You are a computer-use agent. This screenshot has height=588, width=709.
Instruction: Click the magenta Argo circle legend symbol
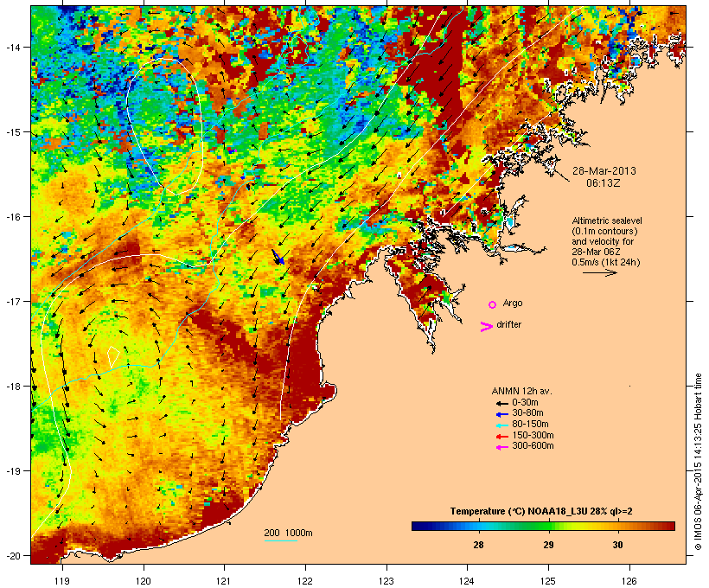coord(493,304)
